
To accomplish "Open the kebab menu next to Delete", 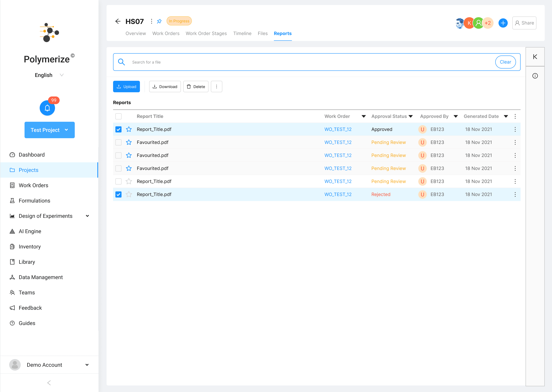I will pyautogui.click(x=216, y=87).
